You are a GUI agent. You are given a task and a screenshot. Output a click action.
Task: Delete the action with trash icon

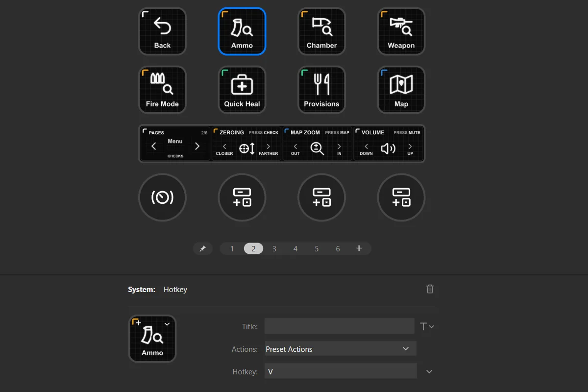[430, 289]
